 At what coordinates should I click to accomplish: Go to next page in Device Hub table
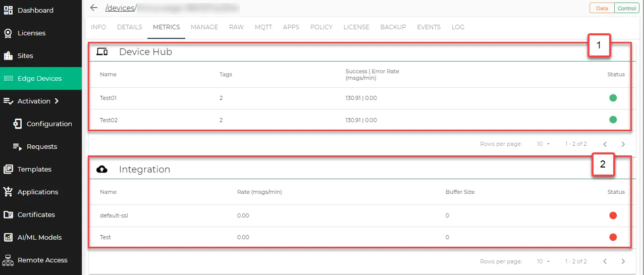[x=623, y=144]
